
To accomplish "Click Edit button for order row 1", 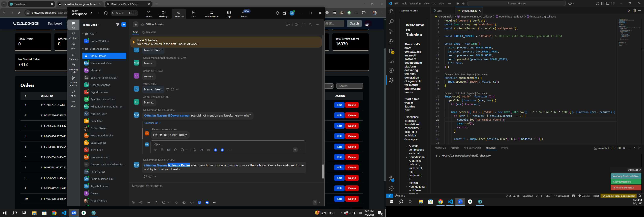I will pyautogui.click(x=339, y=105).
